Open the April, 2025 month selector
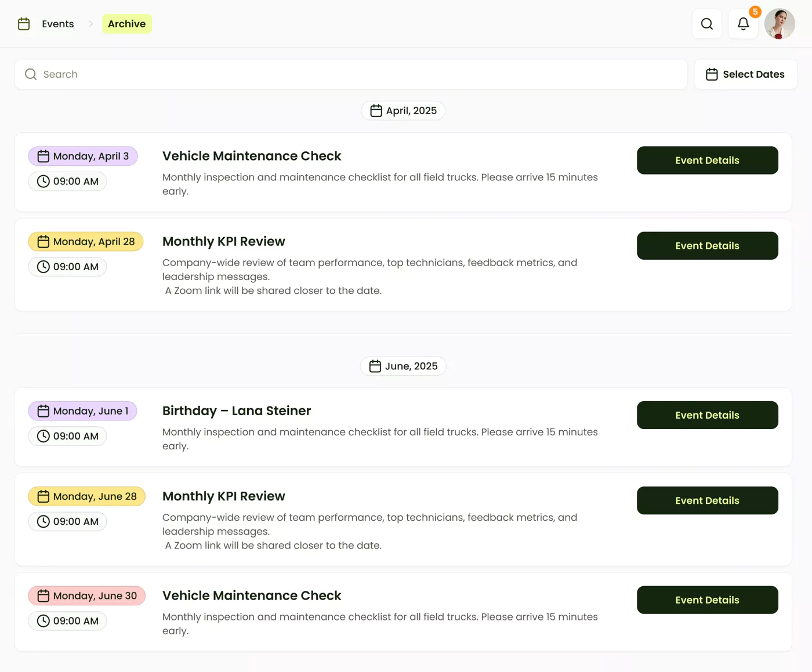This screenshot has width=812, height=672. (403, 110)
